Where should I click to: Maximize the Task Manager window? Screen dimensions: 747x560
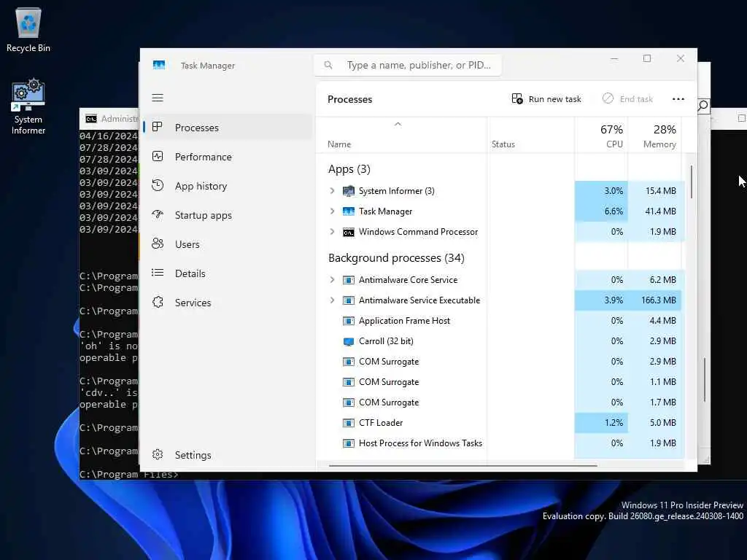pyautogui.click(x=647, y=58)
